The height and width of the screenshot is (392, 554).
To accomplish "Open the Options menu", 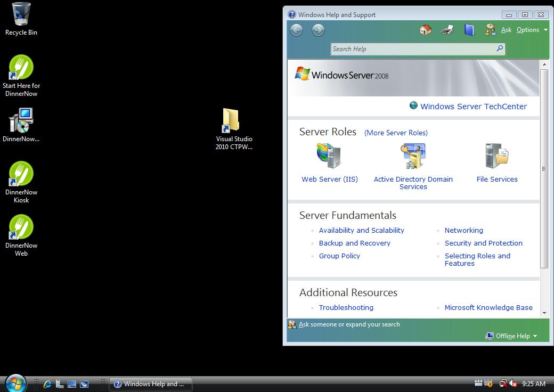I will coord(532,30).
